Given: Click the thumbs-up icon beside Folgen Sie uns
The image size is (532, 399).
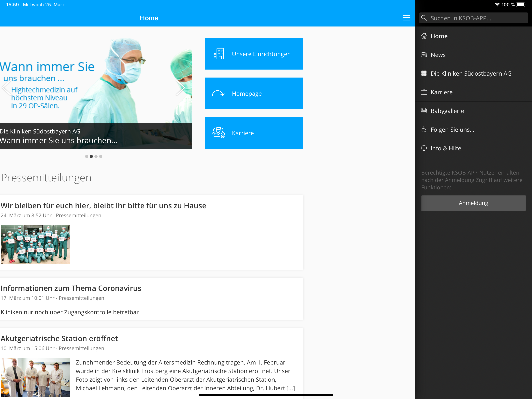Looking at the screenshot, I should tap(424, 130).
